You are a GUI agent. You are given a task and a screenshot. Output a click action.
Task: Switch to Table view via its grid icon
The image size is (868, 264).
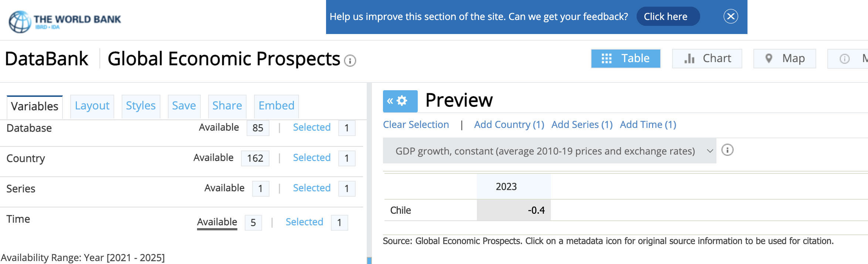[606, 58]
